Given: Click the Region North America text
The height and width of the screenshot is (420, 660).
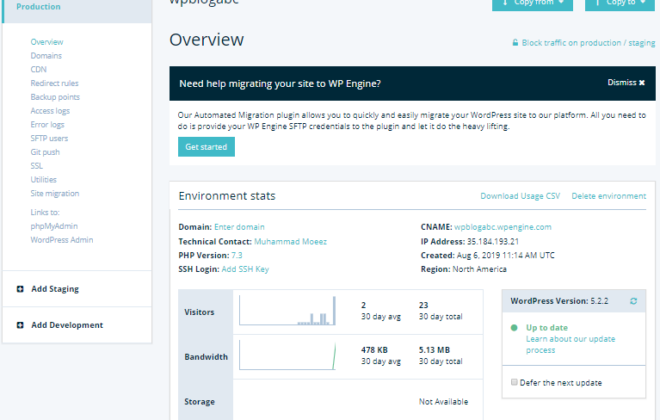Looking at the screenshot, I should (x=463, y=269).
